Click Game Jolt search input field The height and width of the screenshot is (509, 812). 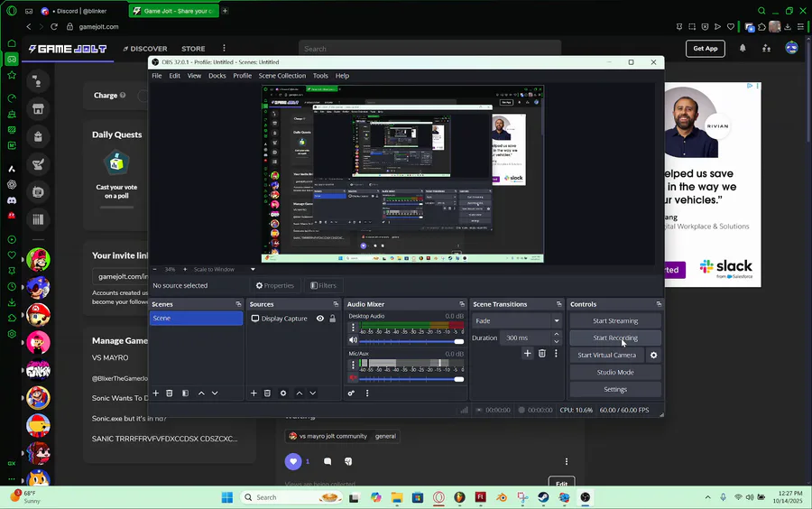429,48
